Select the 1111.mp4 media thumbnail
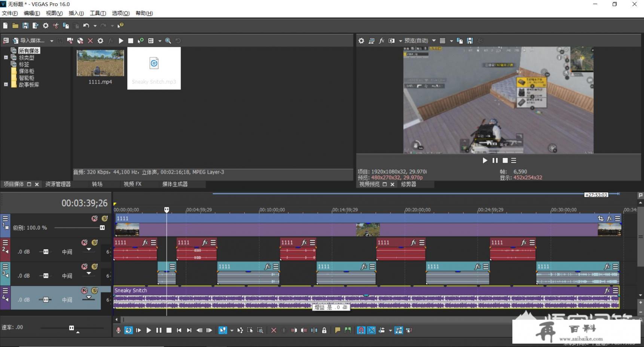The image size is (644, 347). [x=100, y=64]
